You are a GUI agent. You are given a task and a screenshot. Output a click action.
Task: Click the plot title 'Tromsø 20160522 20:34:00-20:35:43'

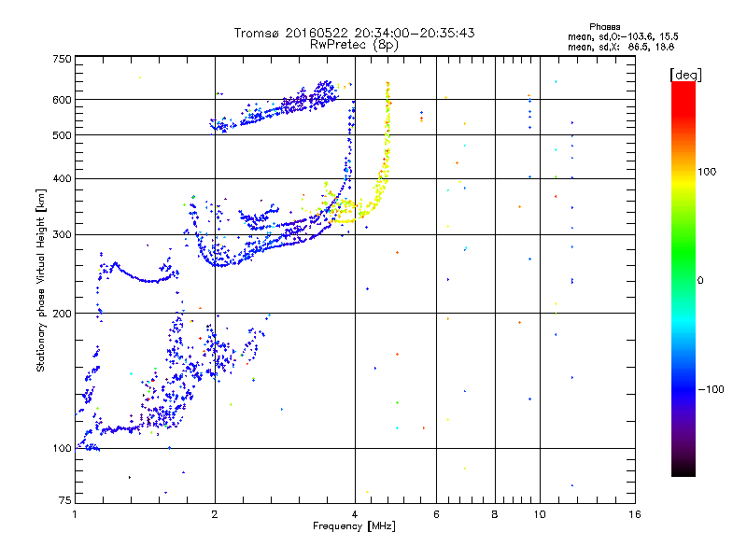354,33
